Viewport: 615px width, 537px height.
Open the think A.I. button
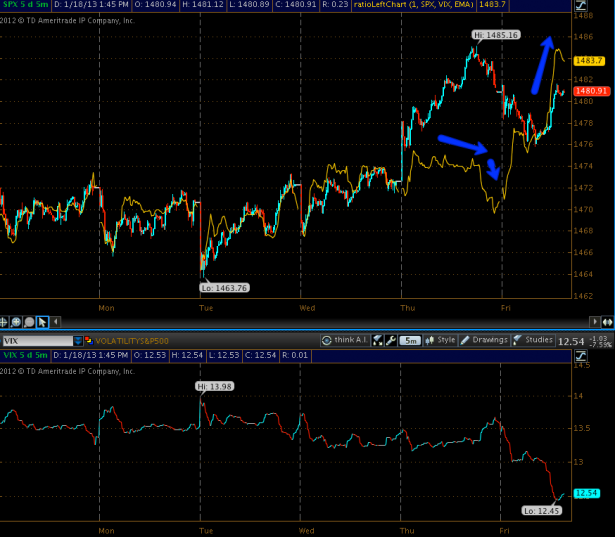[344, 340]
